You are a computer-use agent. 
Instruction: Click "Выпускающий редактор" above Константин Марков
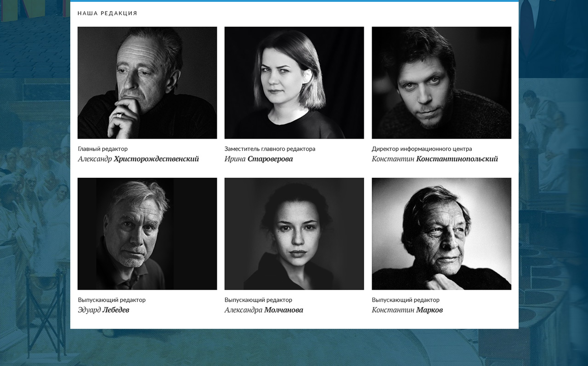coord(406,300)
